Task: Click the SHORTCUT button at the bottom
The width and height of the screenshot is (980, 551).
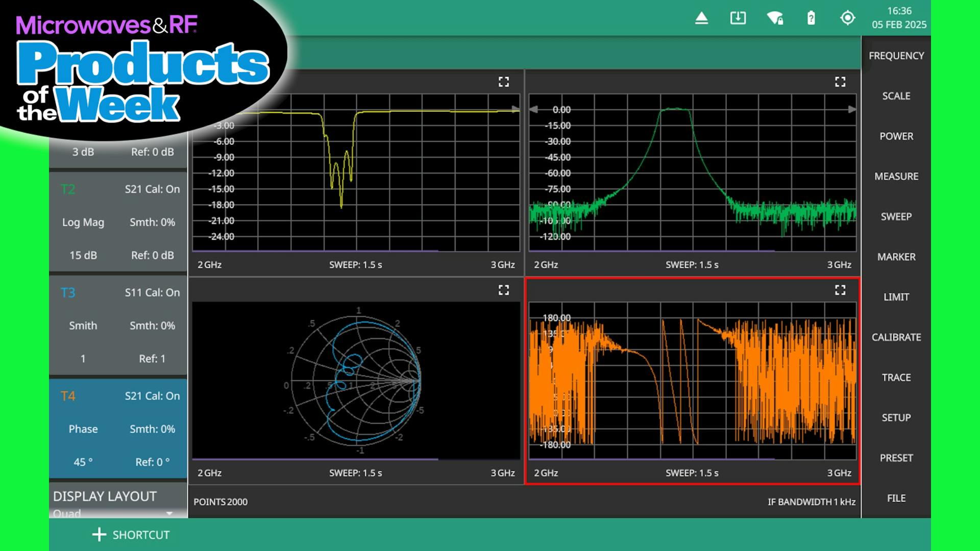Action: [131, 535]
